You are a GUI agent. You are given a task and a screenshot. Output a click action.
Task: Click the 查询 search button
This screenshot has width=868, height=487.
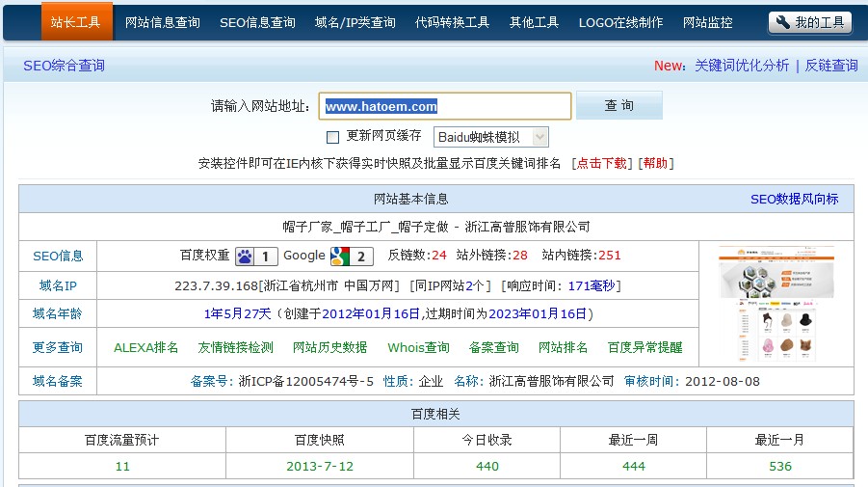(x=618, y=106)
